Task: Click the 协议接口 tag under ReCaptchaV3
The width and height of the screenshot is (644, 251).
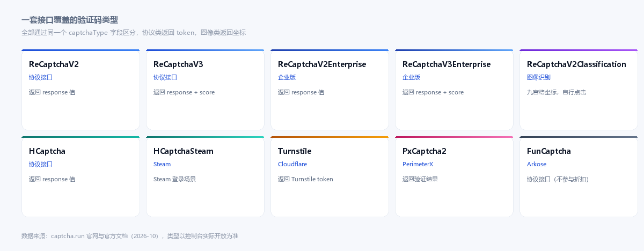Action: [165, 77]
